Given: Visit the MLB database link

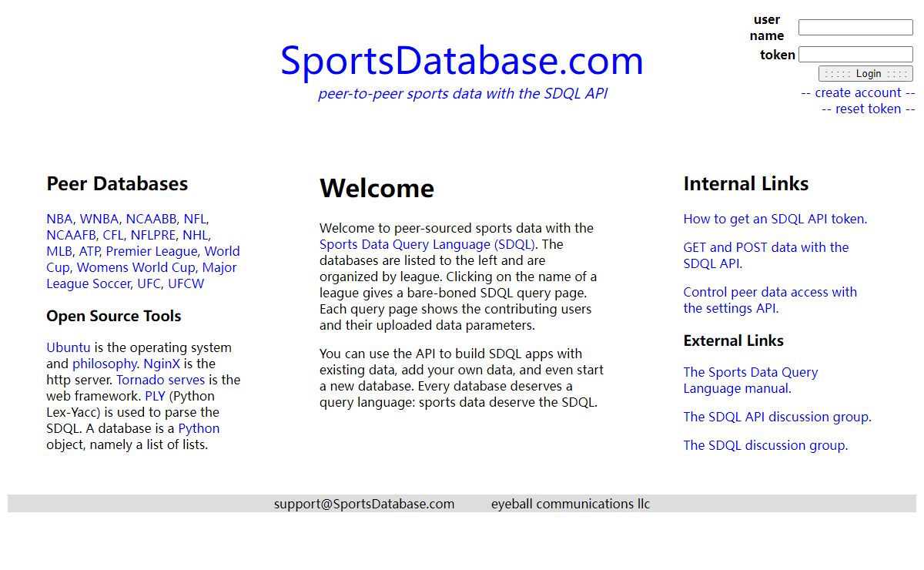Looking at the screenshot, I should pos(59,251).
